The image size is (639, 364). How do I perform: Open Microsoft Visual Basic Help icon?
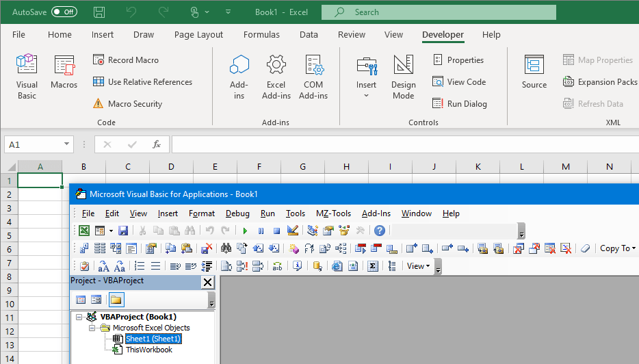tap(380, 231)
